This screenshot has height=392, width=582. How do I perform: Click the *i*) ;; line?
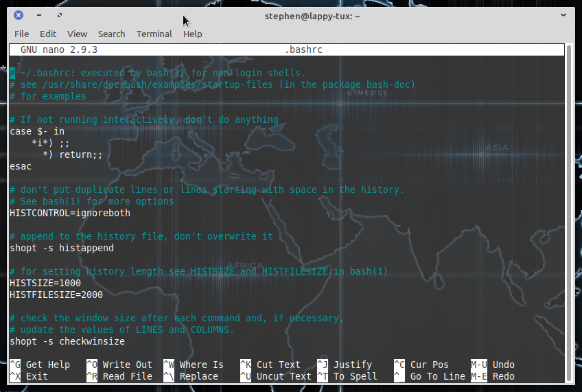pyautogui.click(x=51, y=143)
